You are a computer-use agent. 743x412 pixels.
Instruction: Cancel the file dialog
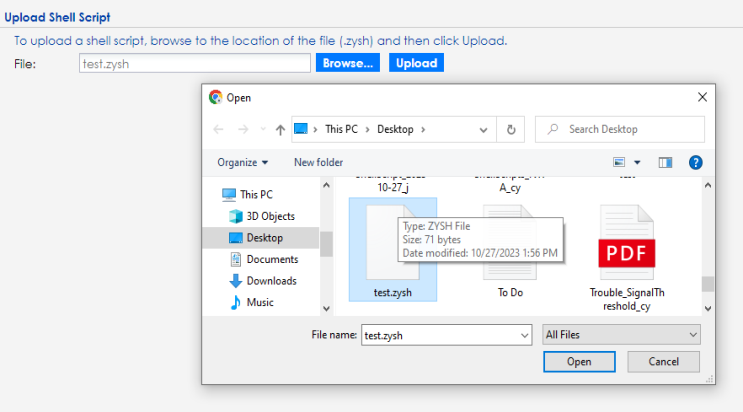tap(663, 361)
